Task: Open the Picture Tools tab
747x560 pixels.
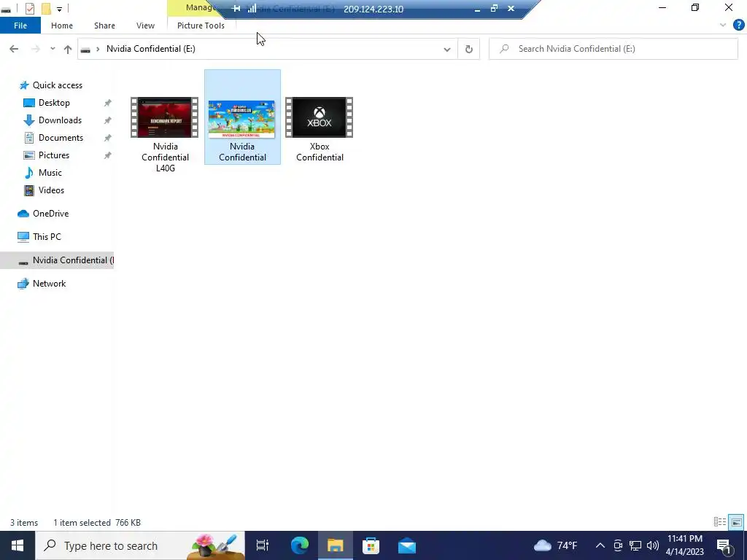Action: click(201, 26)
